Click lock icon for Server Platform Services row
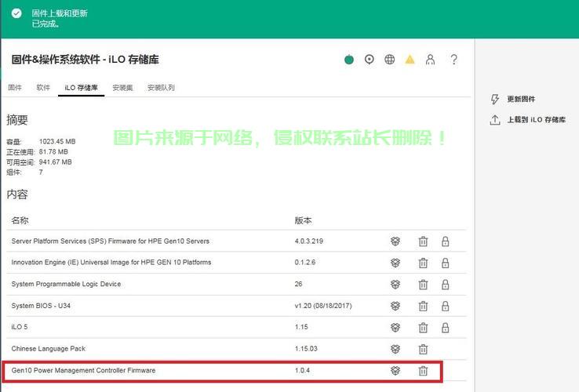 click(445, 241)
